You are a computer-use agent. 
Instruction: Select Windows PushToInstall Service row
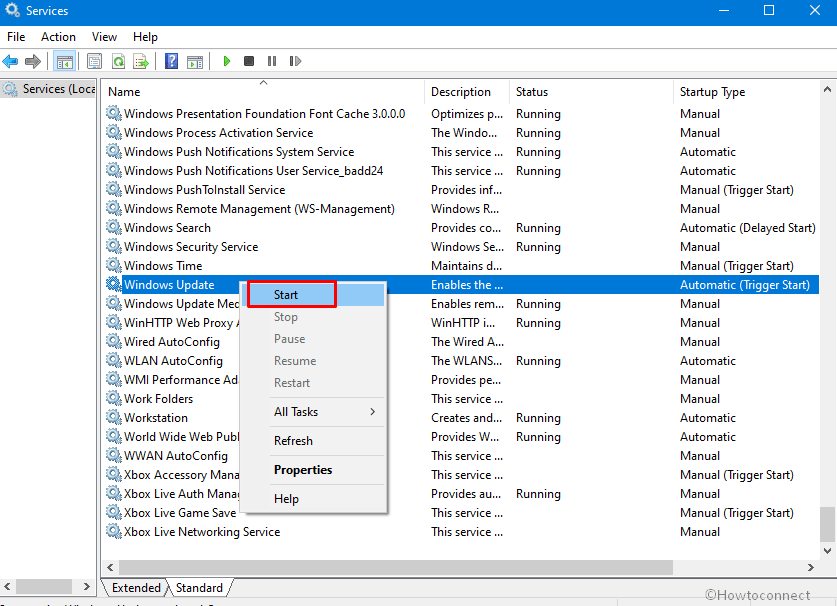tap(462, 190)
